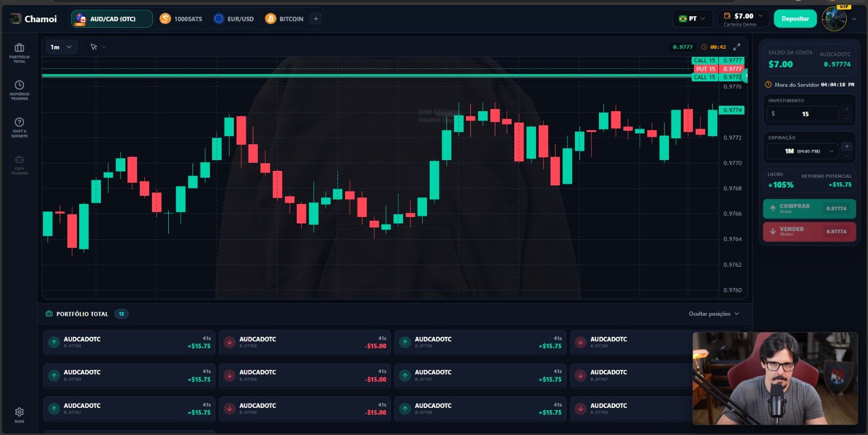Collapse the list with Ocultar posições
The image size is (868, 435).
pyautogui.click(x=714, y=314)
